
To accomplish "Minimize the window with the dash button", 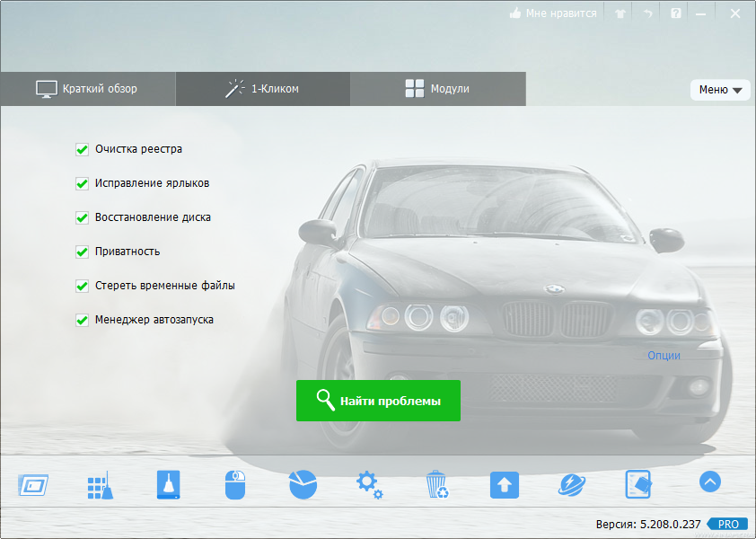I will coord(701,14).
